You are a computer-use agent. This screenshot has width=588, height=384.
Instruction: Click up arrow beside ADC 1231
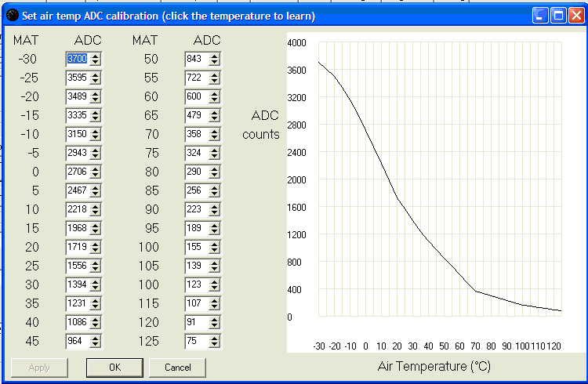click(95, 300)
